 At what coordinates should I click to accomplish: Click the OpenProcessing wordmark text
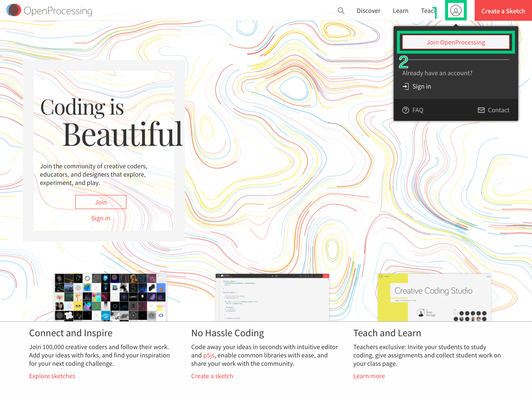pos(58,11)
